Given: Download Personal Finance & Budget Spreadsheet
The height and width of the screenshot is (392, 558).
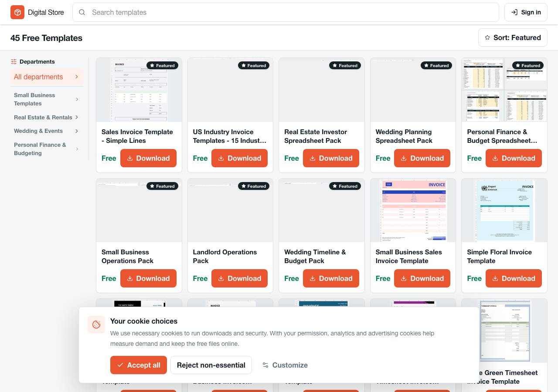Looking at the screenshot, I should coord(514,158).
